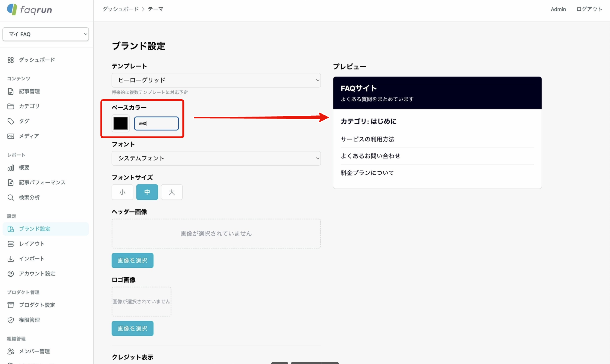Open 記事パフォーマンス report page
This screenshot has width=610, height=364.
[46, 182]
